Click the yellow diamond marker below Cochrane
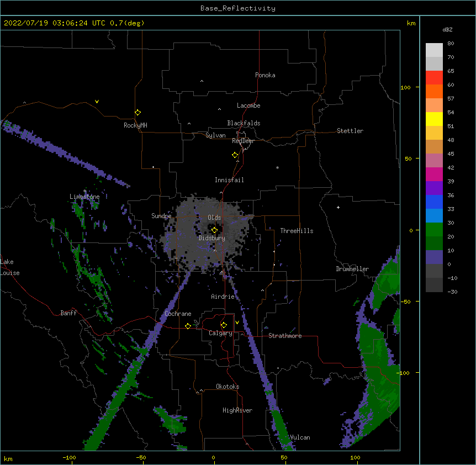The image size is (476, 465). (188, 326)
